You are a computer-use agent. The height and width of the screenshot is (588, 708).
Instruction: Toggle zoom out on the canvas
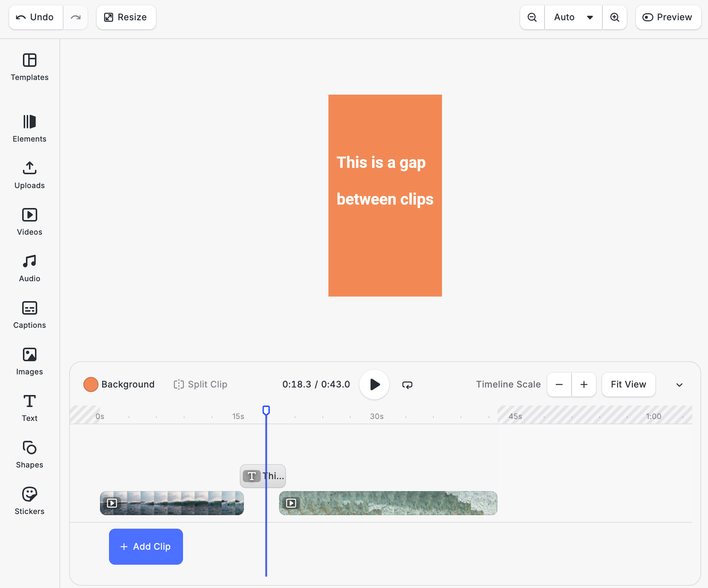[532, 17]
